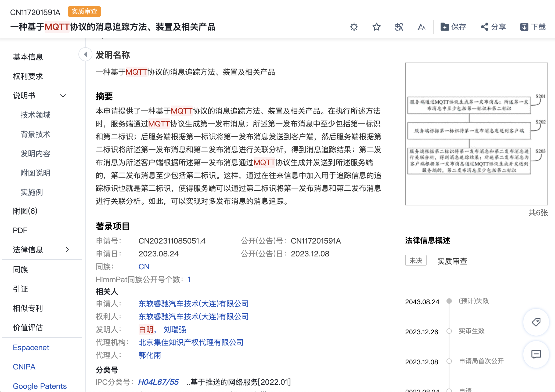The image size is (555, 392).
Task: Star this patent as favorite
Action: pyautogui.click(x=377, y=27)
